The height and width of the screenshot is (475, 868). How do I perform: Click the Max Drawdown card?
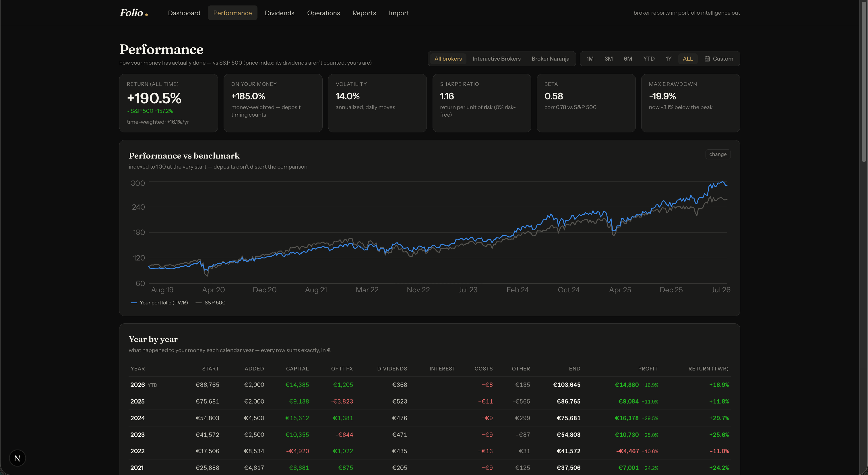point(691,103)
